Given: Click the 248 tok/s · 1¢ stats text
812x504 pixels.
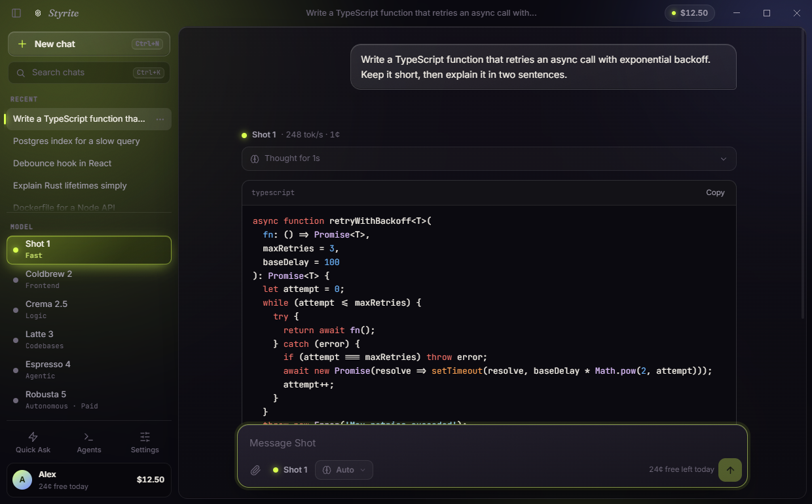Looking at the screenshot, I should coord(312,135).
